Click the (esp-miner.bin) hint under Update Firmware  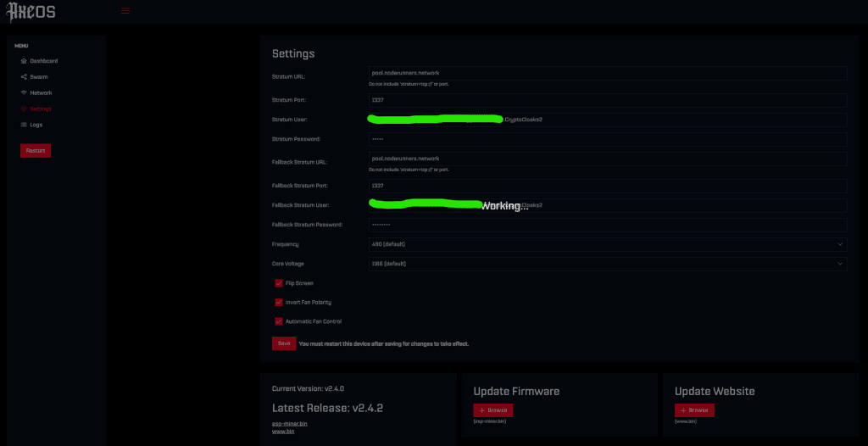point(489,421)
